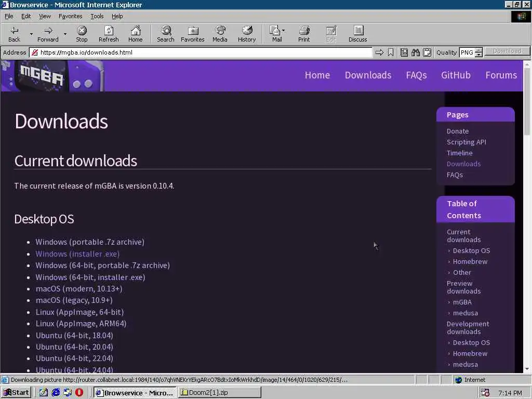532x399 pixels.
Task: Click the clipboard paste icon
Action: coord(427,52)
